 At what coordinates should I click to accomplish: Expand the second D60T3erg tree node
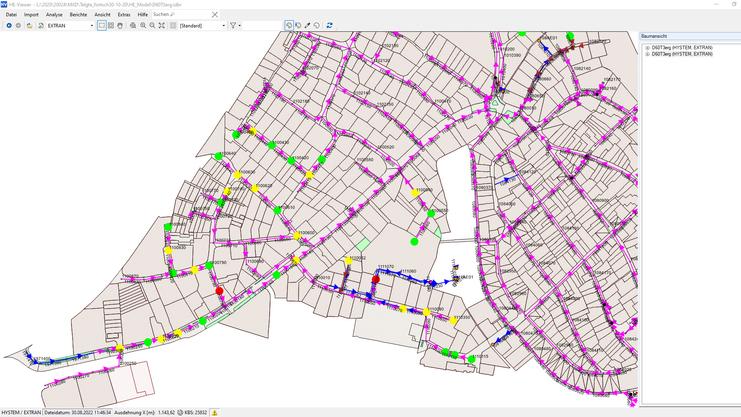(x=646, y=54)
